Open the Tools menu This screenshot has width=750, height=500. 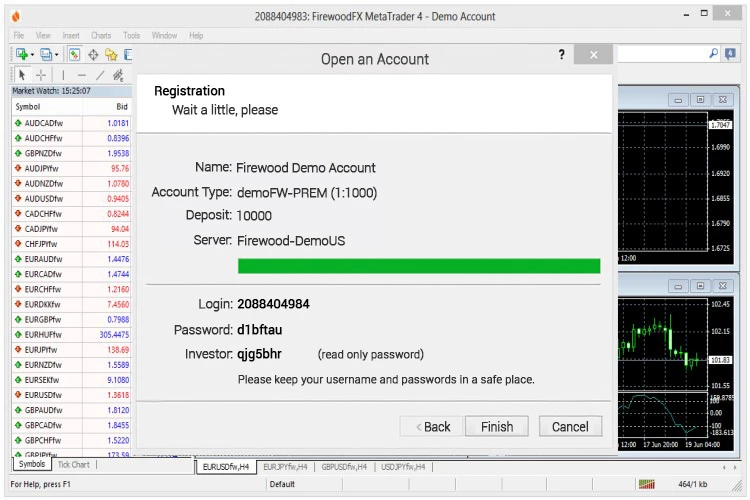pyautogui.click(x=132, y=35)
